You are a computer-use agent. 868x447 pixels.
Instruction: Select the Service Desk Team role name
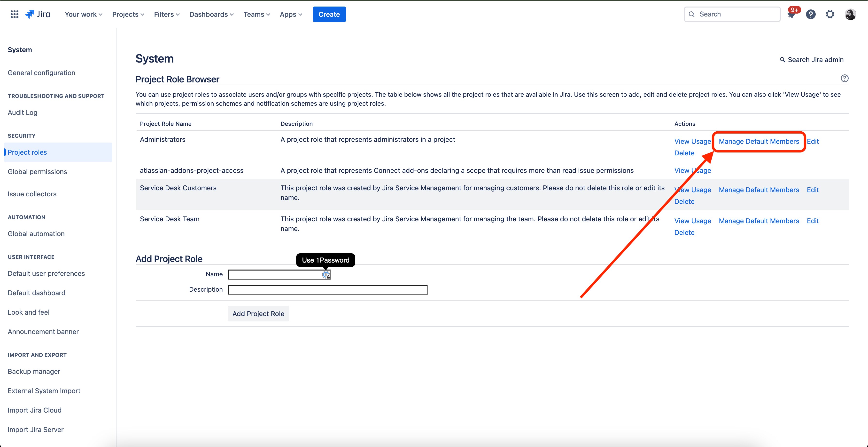click(x=170, y=219)
